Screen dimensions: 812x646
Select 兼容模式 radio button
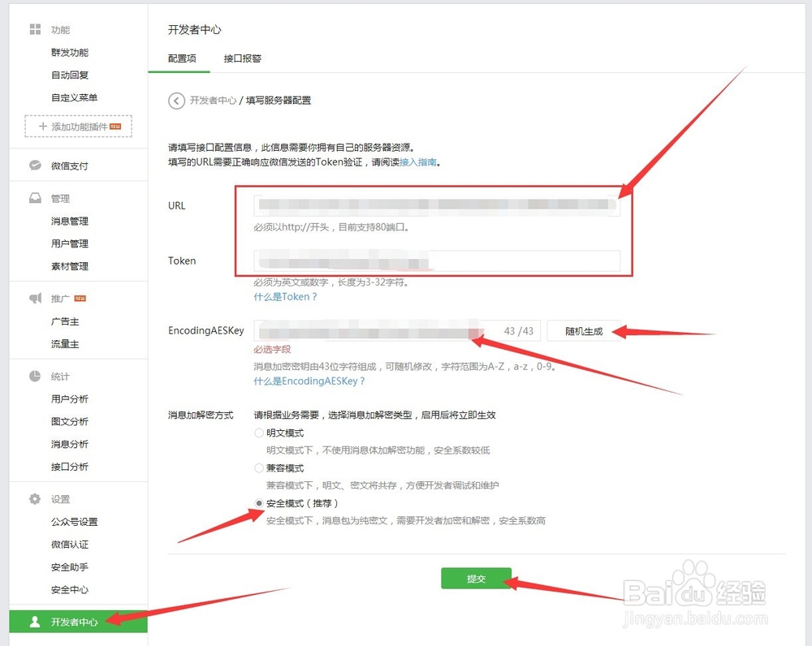tap(259, 468)
